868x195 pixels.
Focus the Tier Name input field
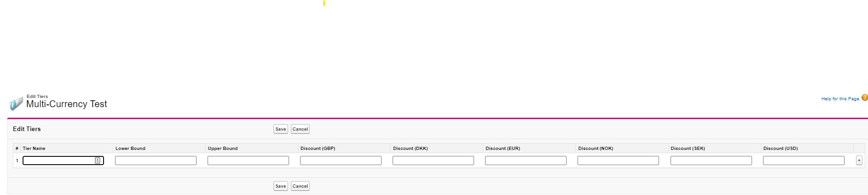tap(58, 161)
